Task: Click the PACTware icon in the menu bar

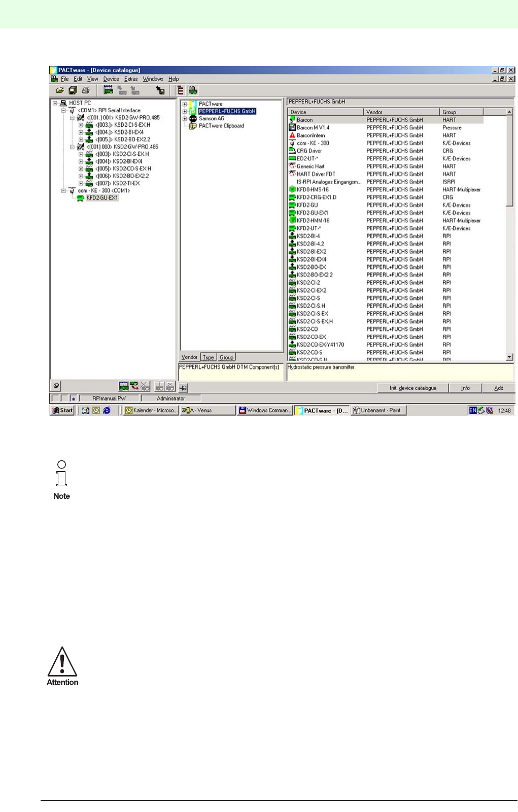Action: point(54,79)
